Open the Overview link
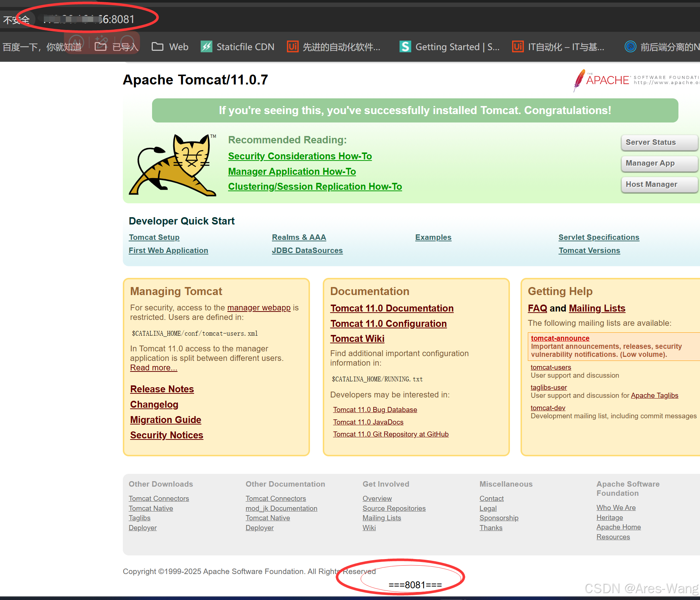This screenshot has width=700, height=600. point(377,499)
